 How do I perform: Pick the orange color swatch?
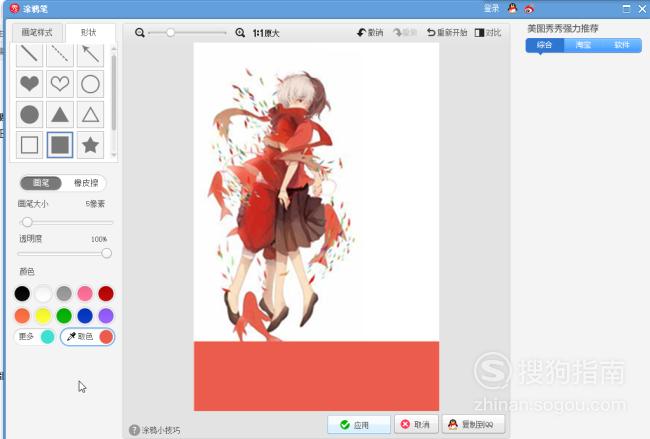tap(22, 315)
